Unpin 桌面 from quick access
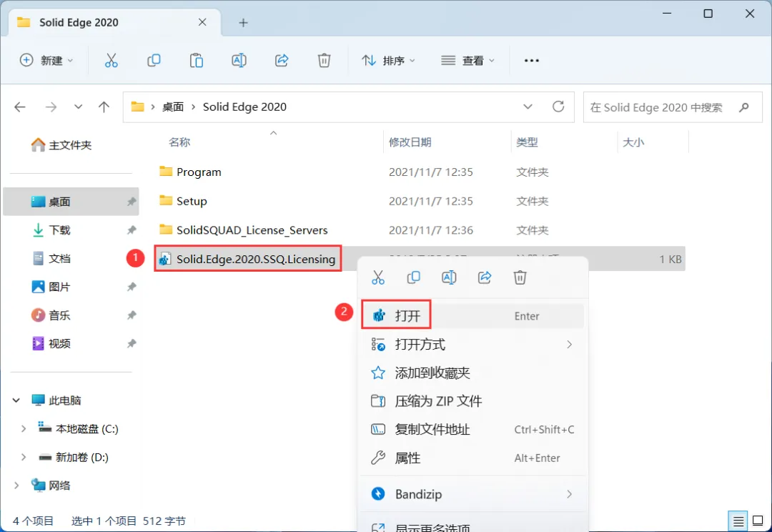This screenshot has height=532, width=772. coord(132,202)
